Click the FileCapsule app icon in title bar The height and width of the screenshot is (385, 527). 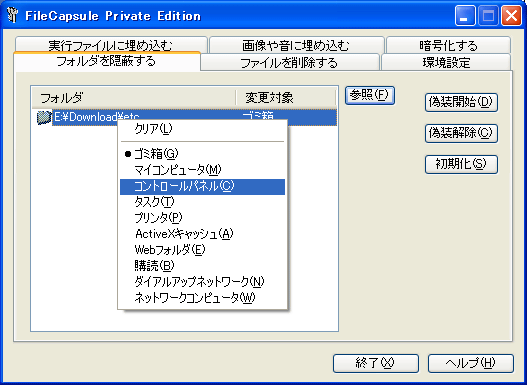tap(13, 15)
